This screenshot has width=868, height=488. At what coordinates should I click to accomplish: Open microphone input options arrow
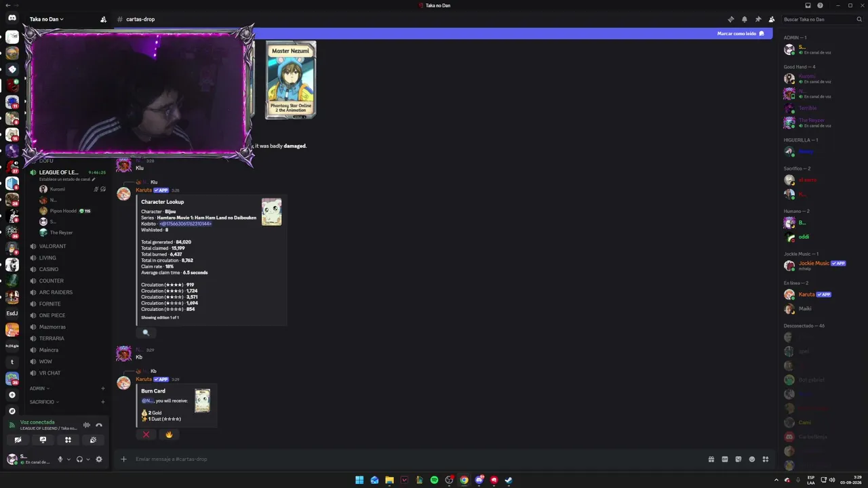pyautogui.click(x=68, y=459)
